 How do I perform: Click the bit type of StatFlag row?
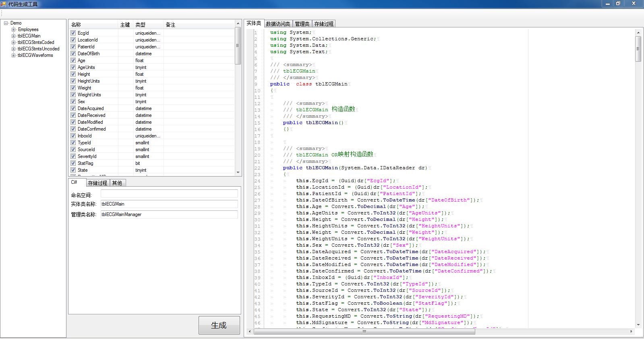[x=137, y=163]
